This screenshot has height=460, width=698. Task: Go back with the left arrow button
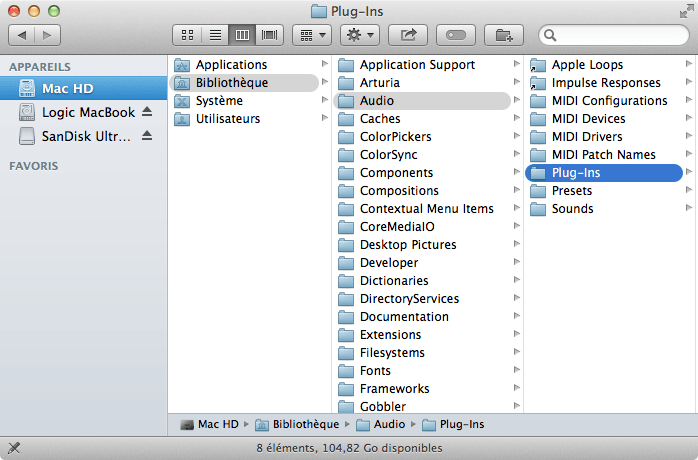23,35
